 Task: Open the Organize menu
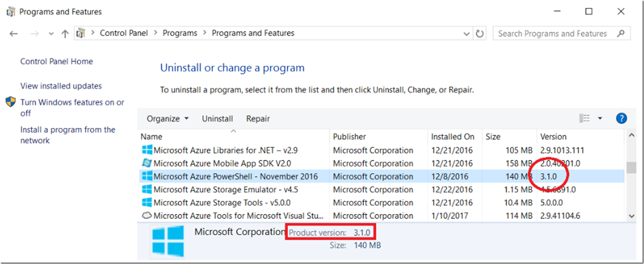(x=167, y=119)
